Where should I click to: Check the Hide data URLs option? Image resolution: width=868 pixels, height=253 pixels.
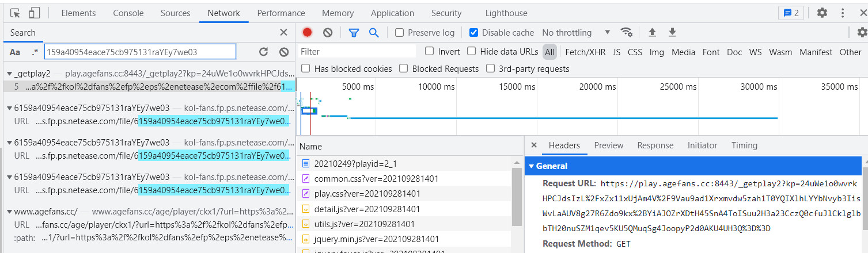(472, 51)
